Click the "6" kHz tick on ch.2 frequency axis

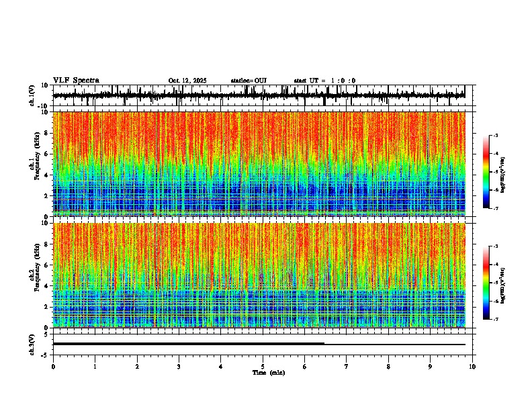[48, 265]
